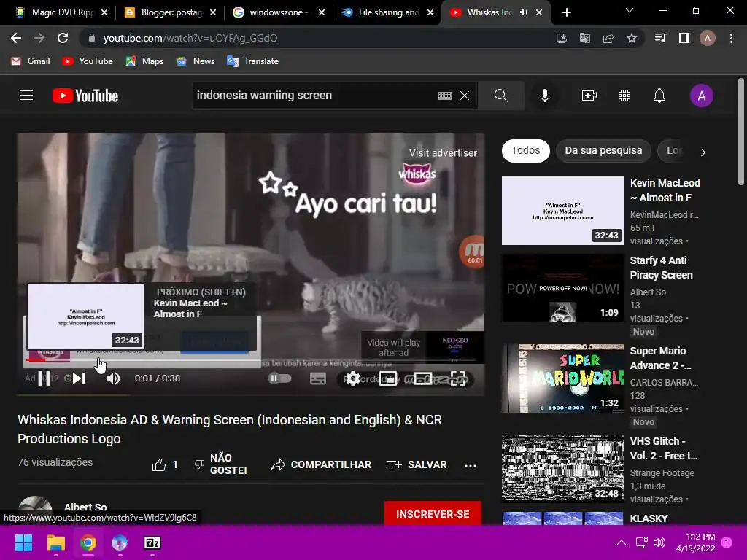Open the Google Translate page icon
The height and width of the screenshot is (560, 747).
pyautogui.click(x=584, y=38)
